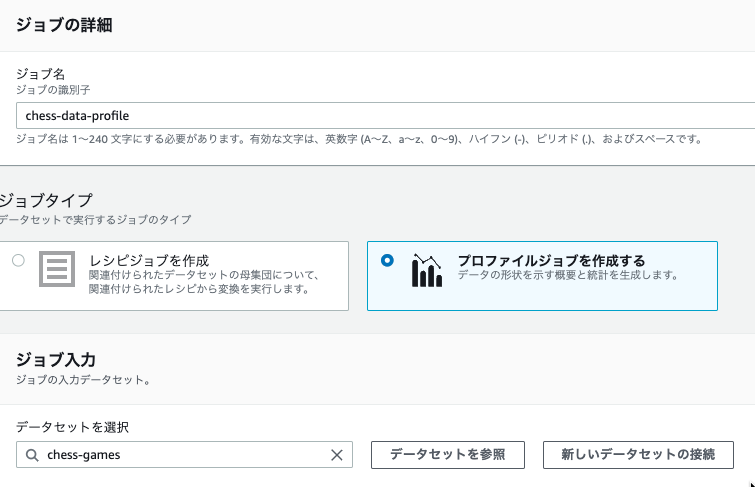Click the レシピジョブを作成 card title
This screenshot has height=487, width=755.
point(149,261)
